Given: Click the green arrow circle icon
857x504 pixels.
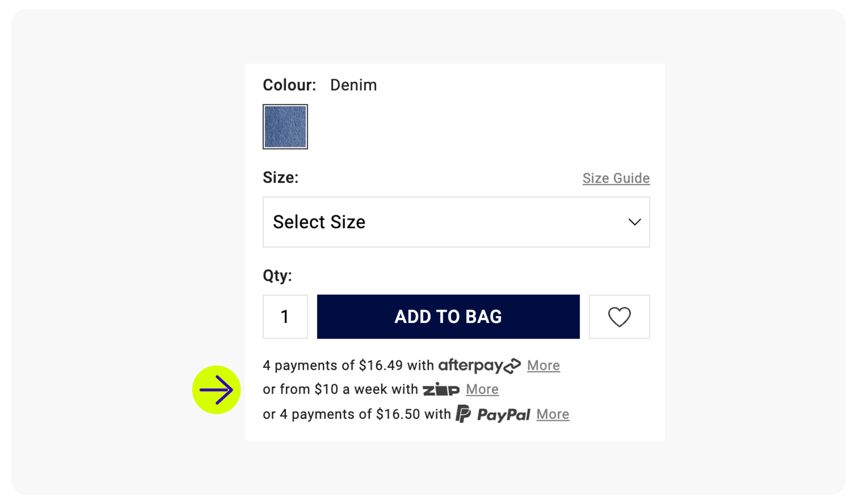Looking at the screenshot, I should point(217,390).
